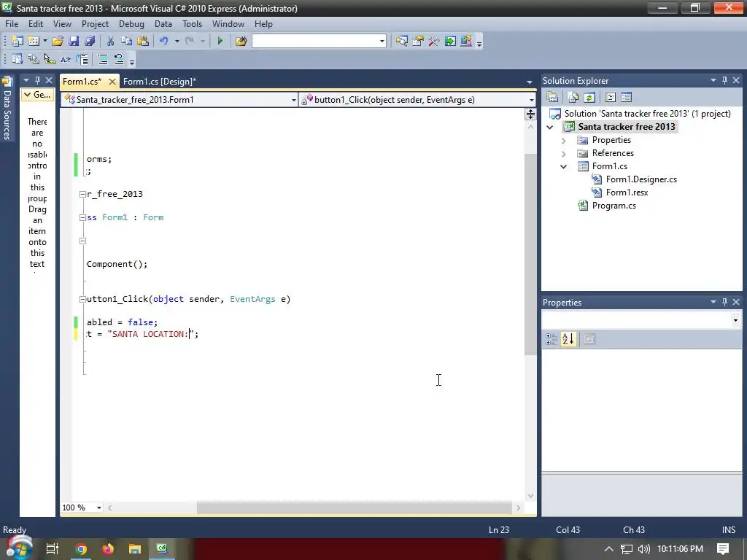Open Solution Explorer from the main toolbar icon
Image resolution: width=747 pixels, height=560 pixels.
402,42
